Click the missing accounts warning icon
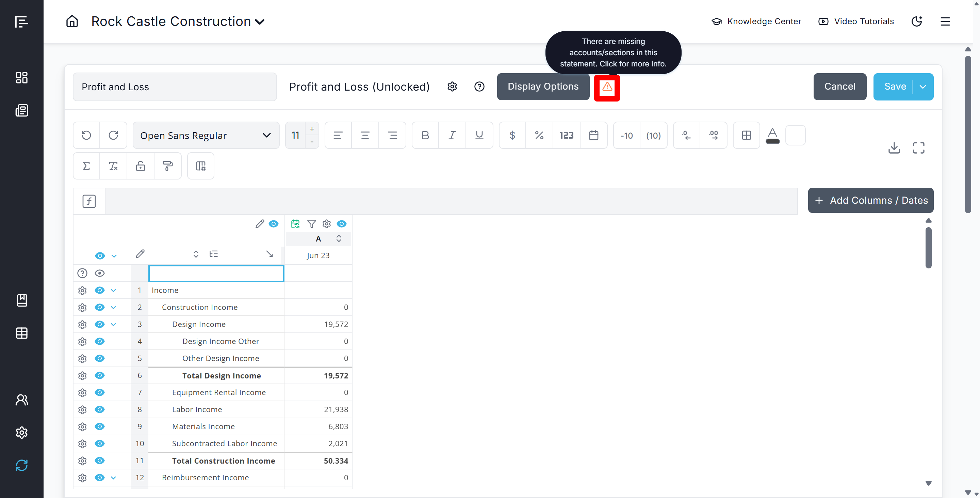The width and height of the screenshot is (980, 498). point(607,87)
